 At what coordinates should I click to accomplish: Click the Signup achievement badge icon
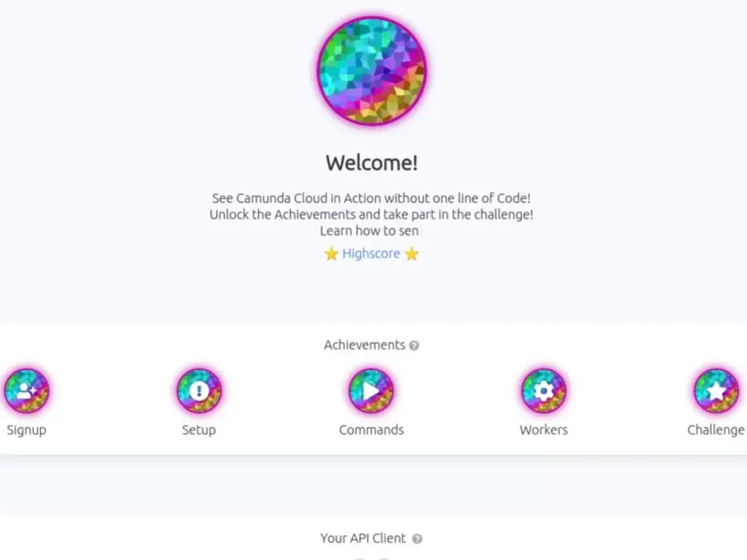26,391
